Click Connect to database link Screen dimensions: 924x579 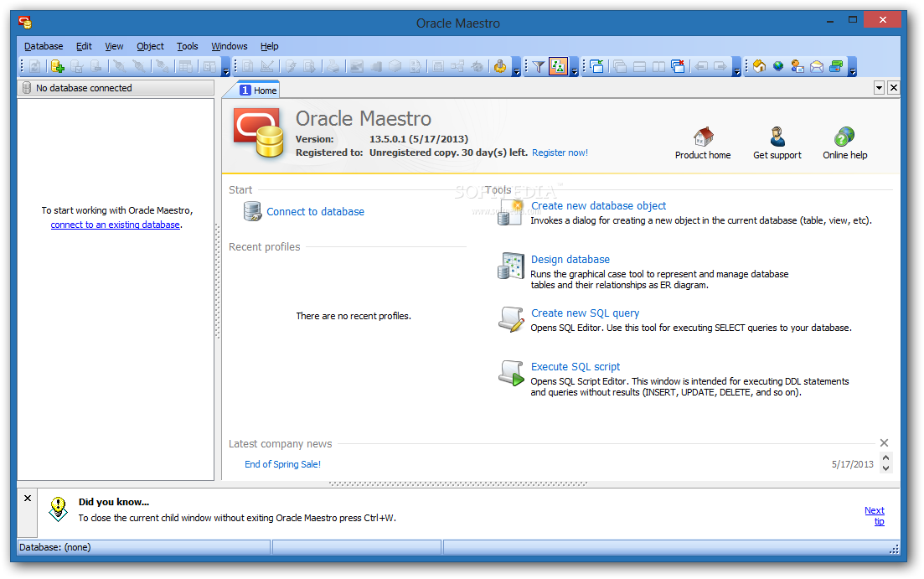pyautogui.click(x=315, y=212)
